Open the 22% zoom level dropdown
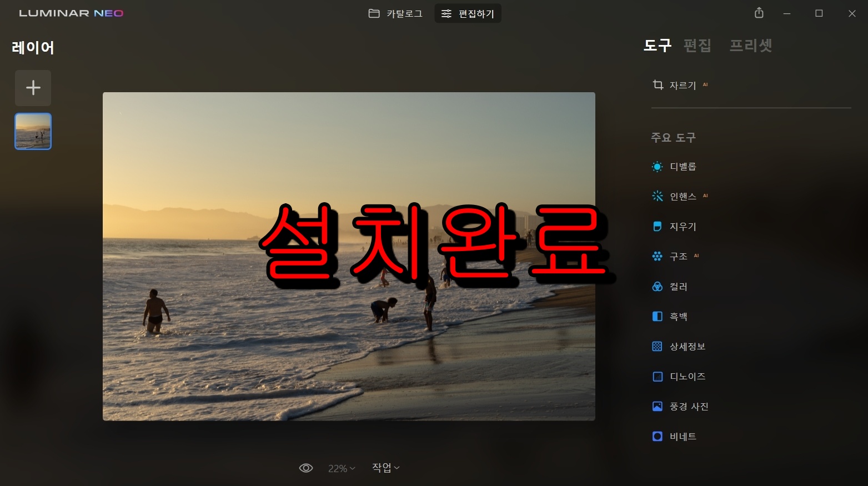 340,468
